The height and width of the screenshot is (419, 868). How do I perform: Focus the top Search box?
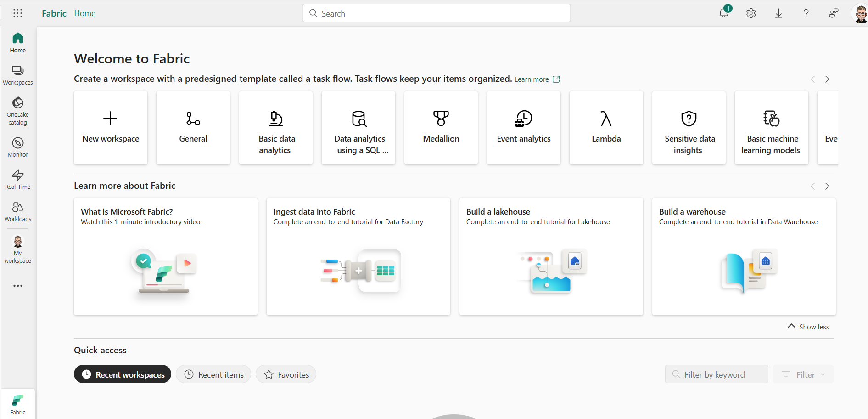coord(437,13)
